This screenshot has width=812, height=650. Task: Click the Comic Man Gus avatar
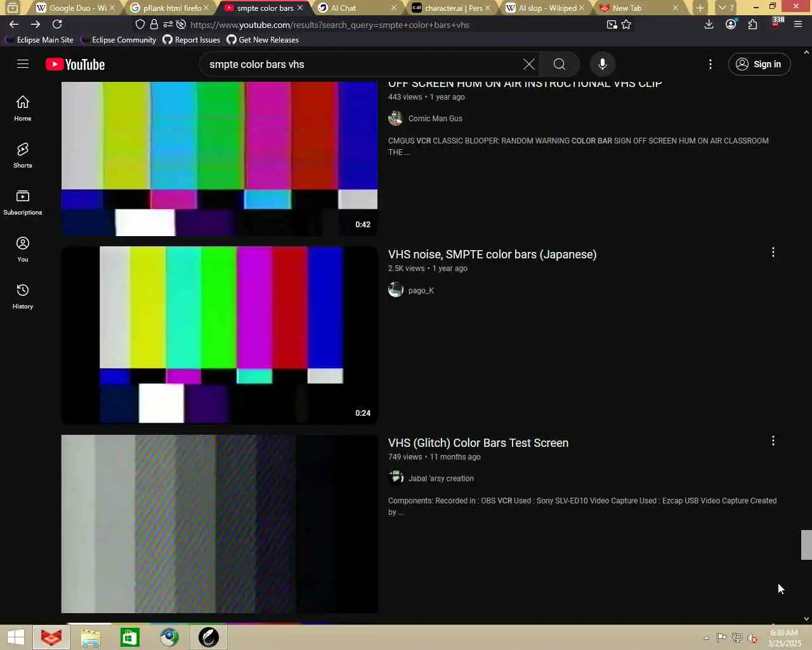click(396, 118)
